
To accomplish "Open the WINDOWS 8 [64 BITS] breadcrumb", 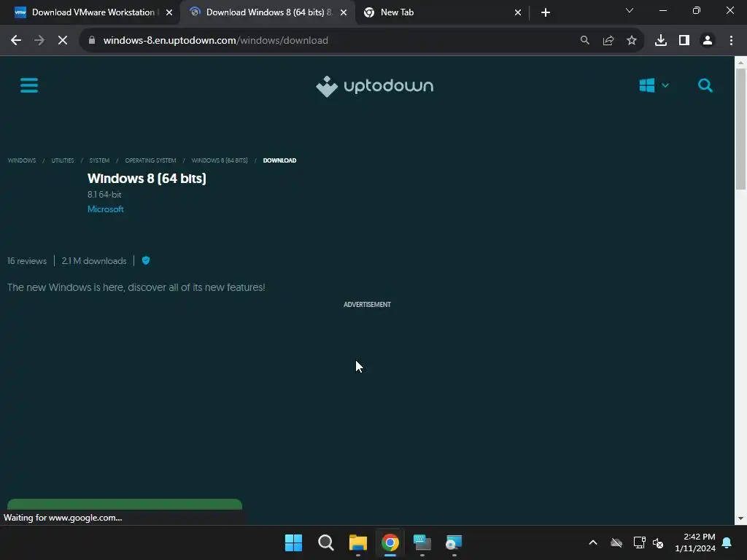I will tap(220, 160).
